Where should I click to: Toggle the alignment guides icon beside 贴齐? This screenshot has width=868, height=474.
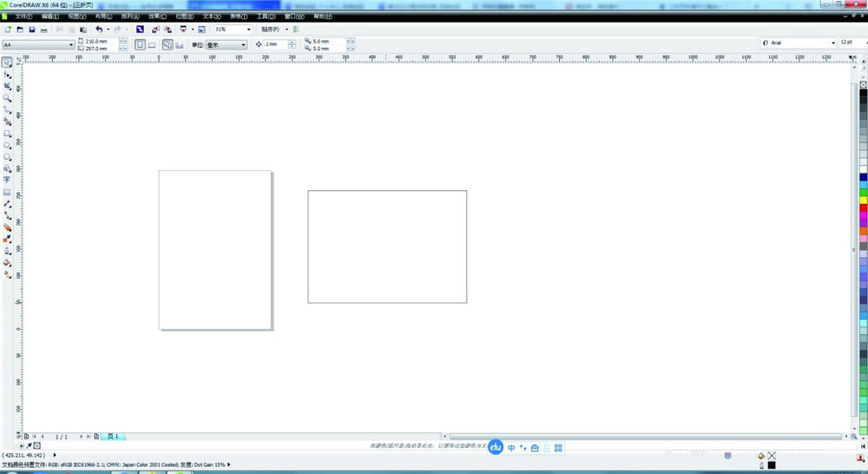(x=296, y=30)
